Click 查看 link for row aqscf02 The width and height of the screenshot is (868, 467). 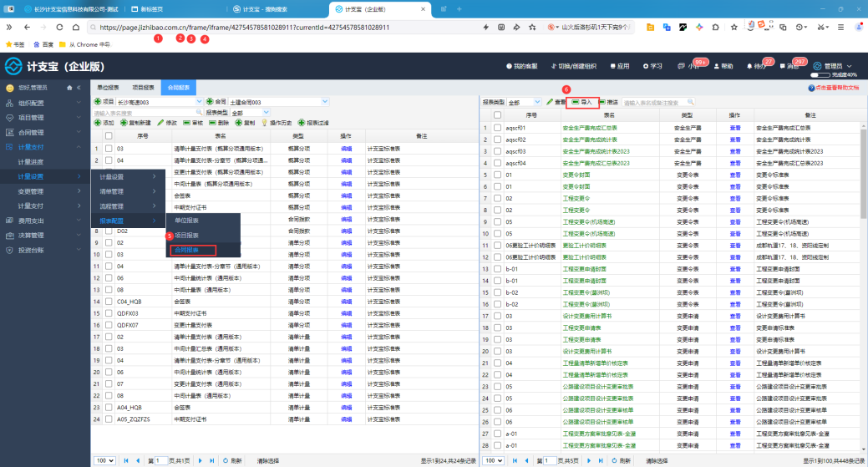[x=734, y=140]
